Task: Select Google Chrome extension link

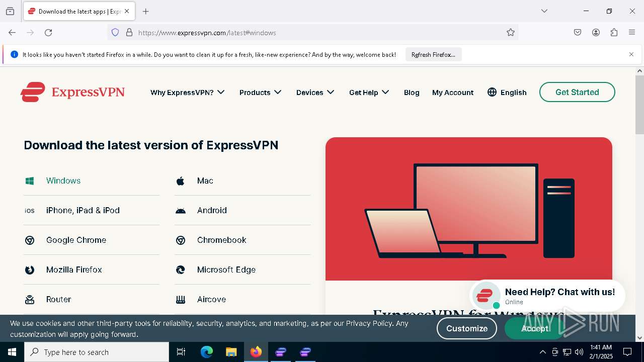Action: 76,240
